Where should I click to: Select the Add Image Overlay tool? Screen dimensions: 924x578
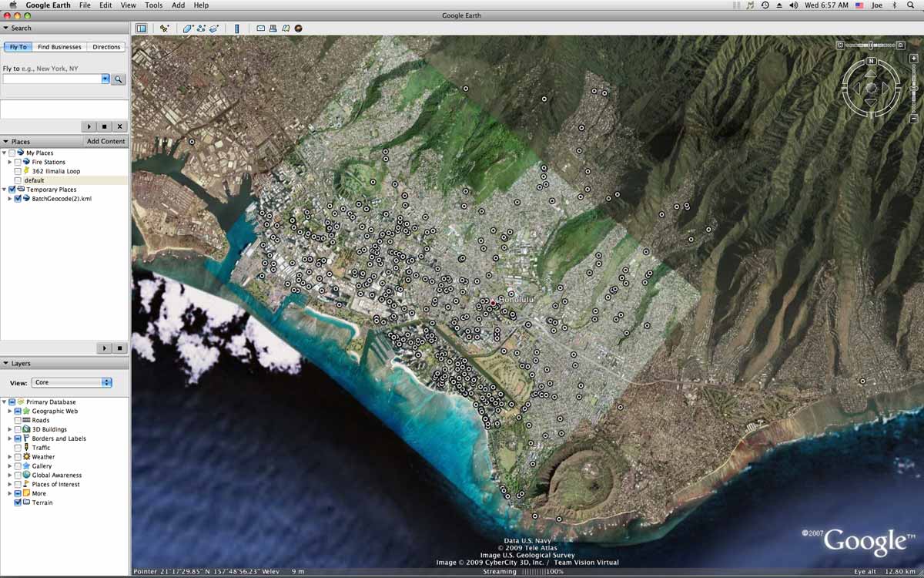point(214,29)
